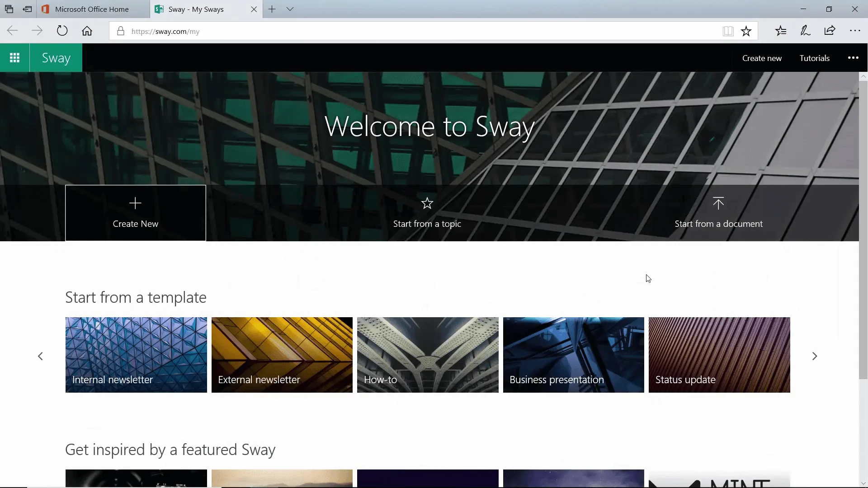This screenshot has width=868, height=488.
Task: Click the tabs you've set aside icon
Action: coord(9,9)
